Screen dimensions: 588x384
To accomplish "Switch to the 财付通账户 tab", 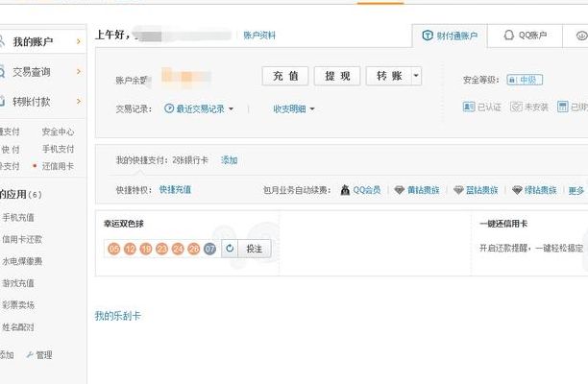I will coord(450,36).
